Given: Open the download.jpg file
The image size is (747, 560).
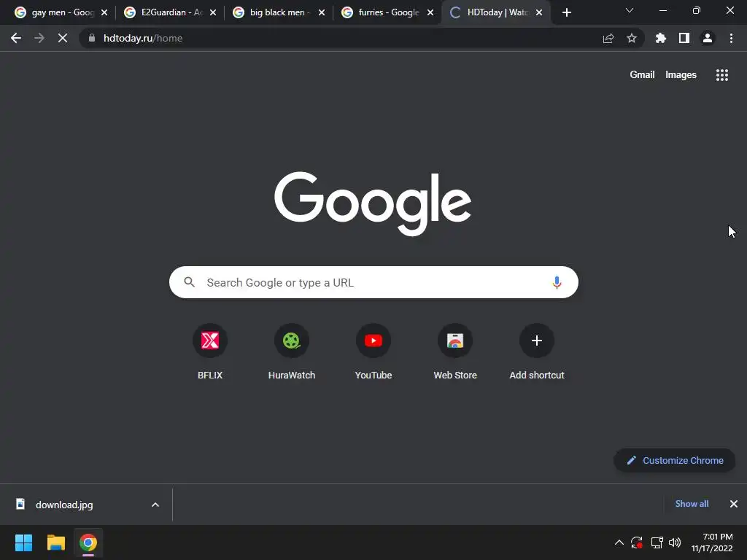Looking at the screenshot, I should 64,505.
